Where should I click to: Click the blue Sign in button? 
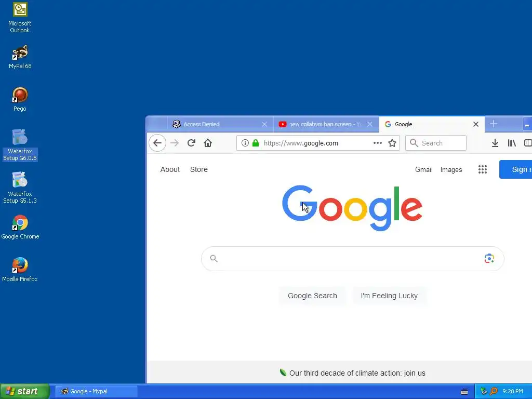pos(516,169)
